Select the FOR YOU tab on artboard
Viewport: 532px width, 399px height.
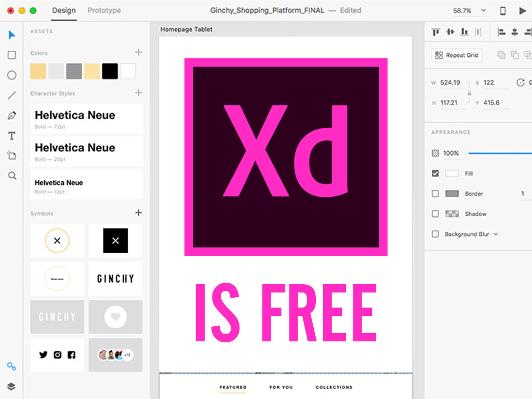point(281,387)
